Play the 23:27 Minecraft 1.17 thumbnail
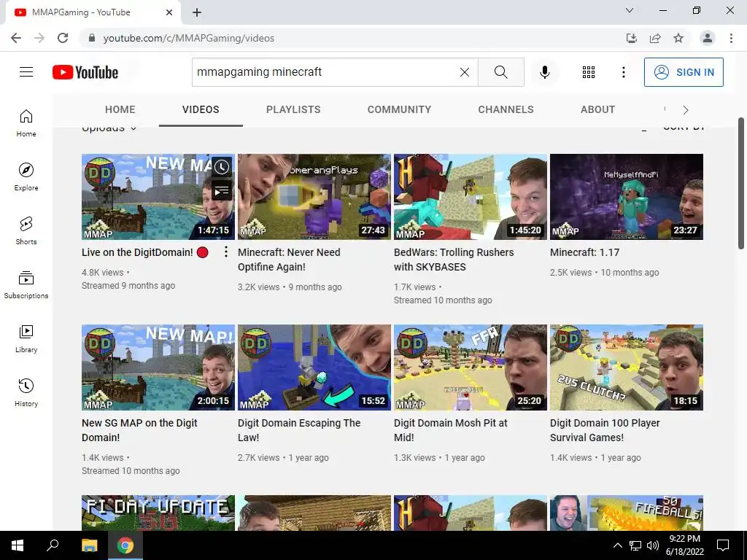747x560 pixels. 627,197
